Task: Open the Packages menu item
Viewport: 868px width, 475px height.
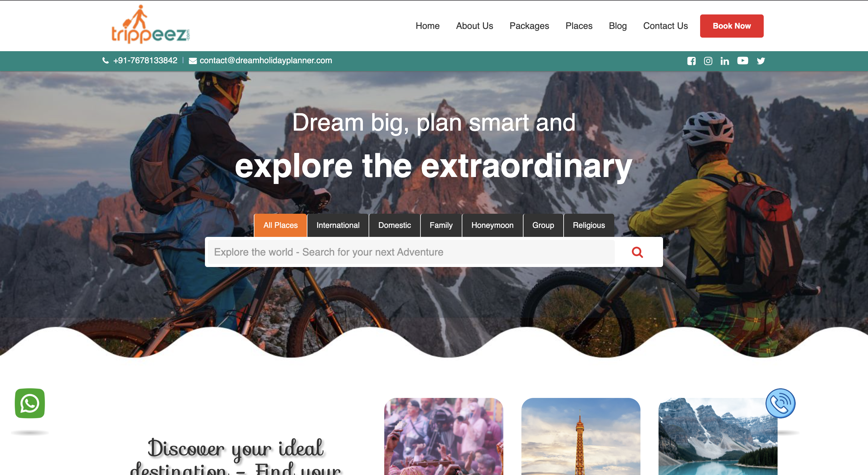Action: 529,26
